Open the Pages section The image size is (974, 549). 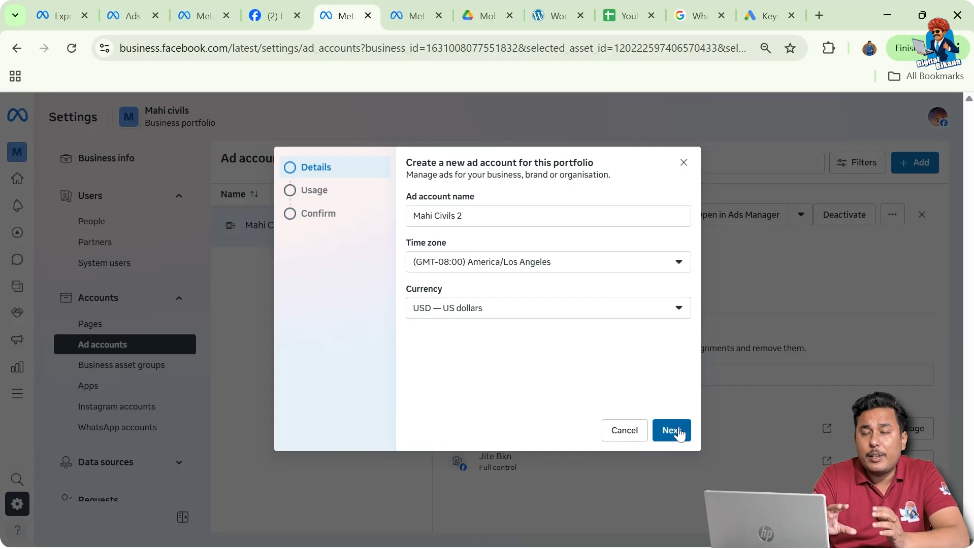pyautogui.click(x=89, y=324)
